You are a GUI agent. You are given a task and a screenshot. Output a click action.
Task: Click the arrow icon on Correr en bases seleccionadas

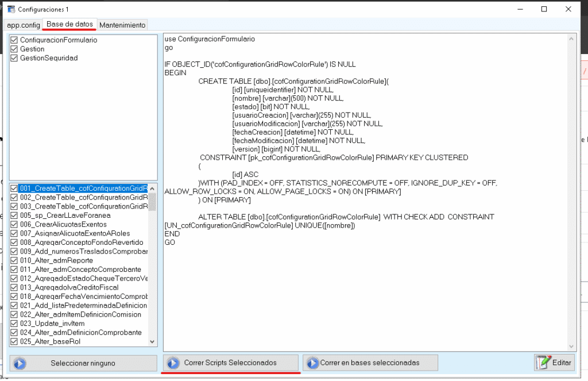pyautogui.click(x=312, y=363)
